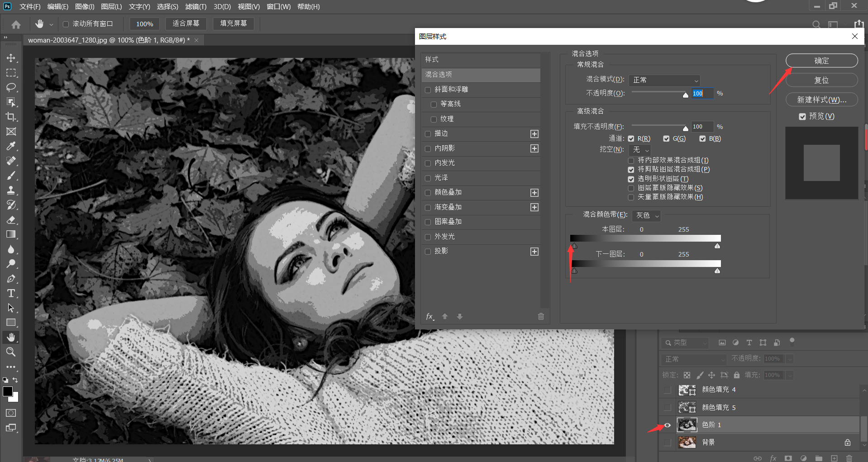Click the 复位 button
The height and width of the screenshot is (462, 868).
(x=821, y=81)
